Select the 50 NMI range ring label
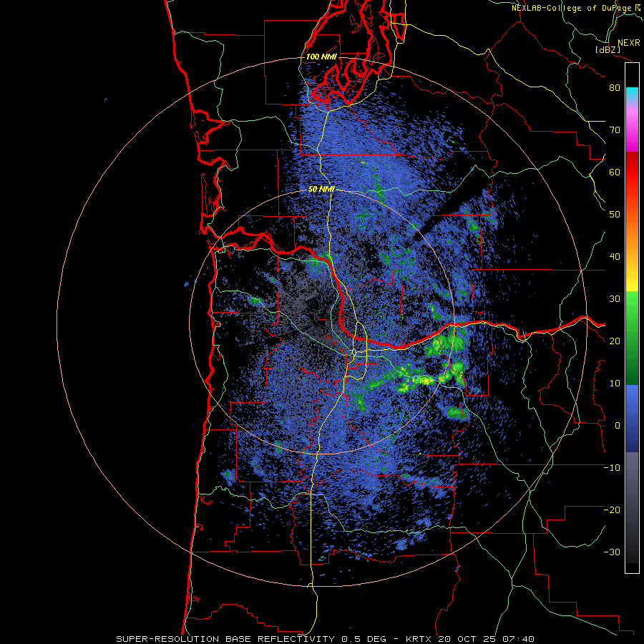 [x=321, y=190]
